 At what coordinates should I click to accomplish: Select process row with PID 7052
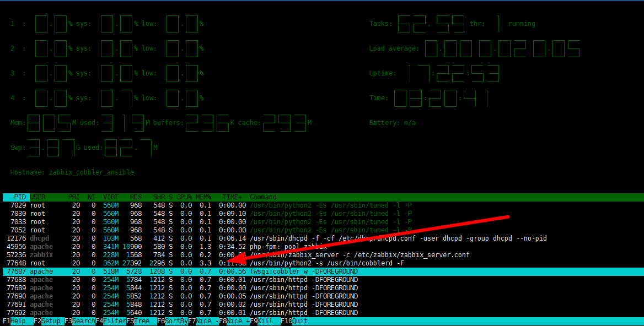(322, 230)
